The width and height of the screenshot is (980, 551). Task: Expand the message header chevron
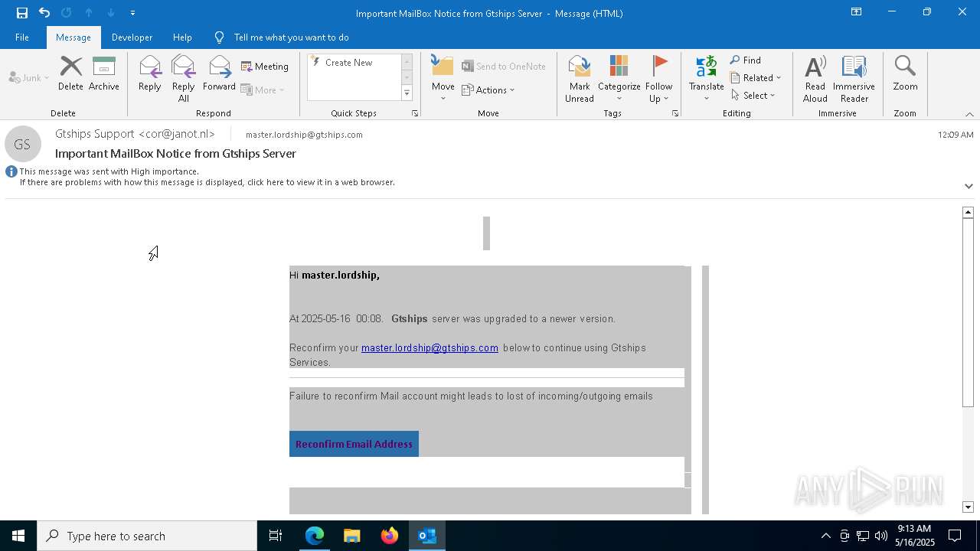(969, 186)
